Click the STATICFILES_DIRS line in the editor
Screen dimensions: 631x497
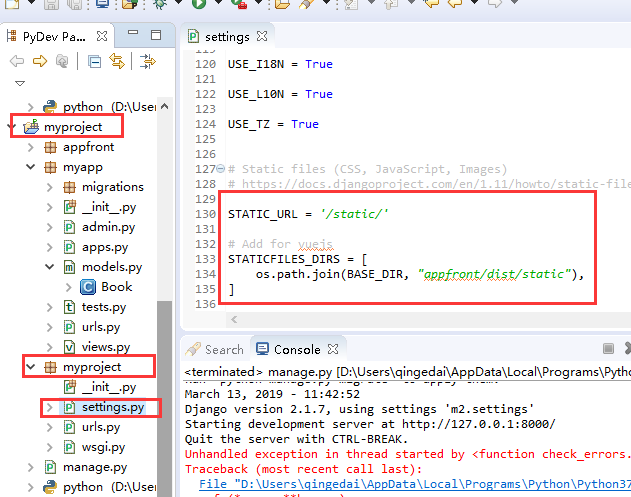click(297, 259)
